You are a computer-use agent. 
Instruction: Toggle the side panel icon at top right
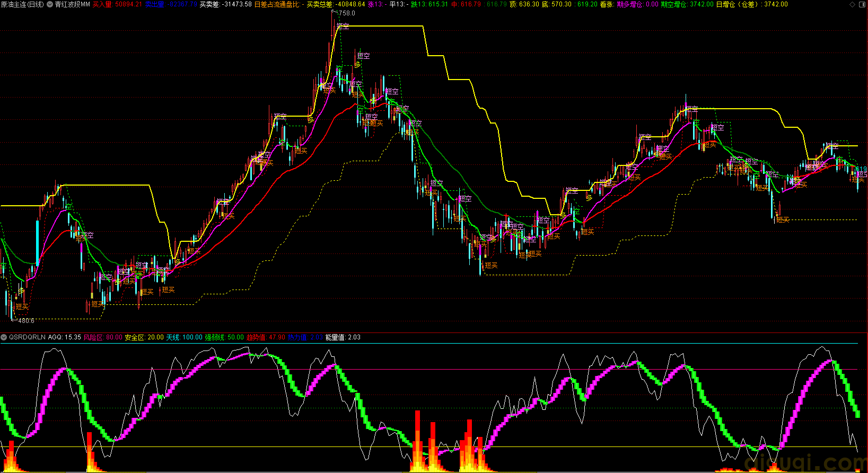click(x=862, y=4)
